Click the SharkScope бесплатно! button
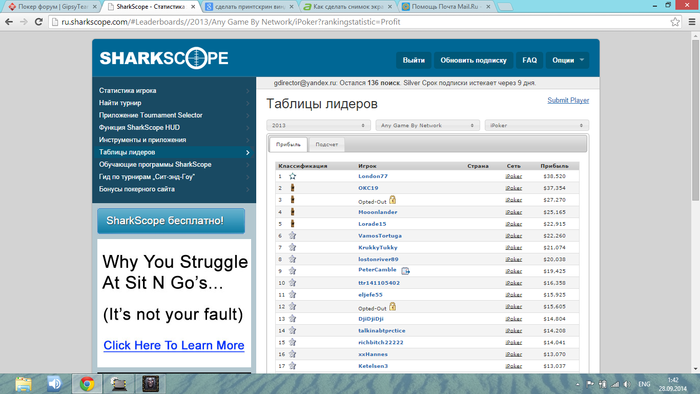 pyautogui.click(x=171, y=221)
